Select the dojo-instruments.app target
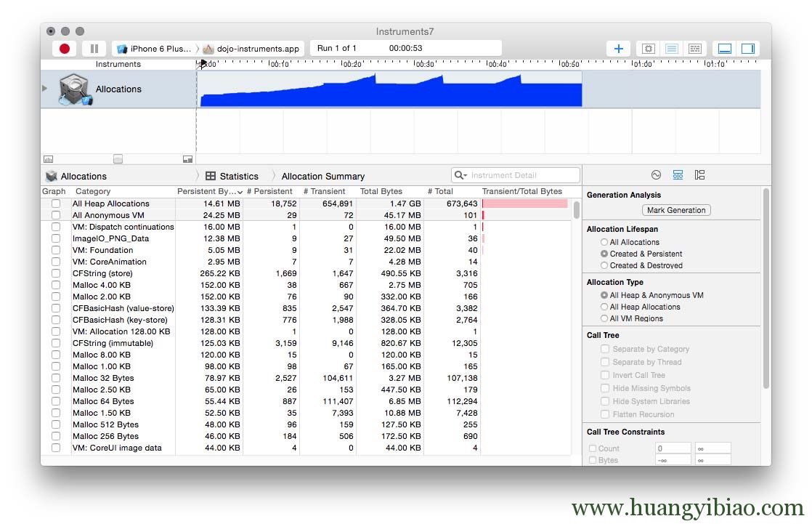 pyautogui.click(x=251, y=49)
